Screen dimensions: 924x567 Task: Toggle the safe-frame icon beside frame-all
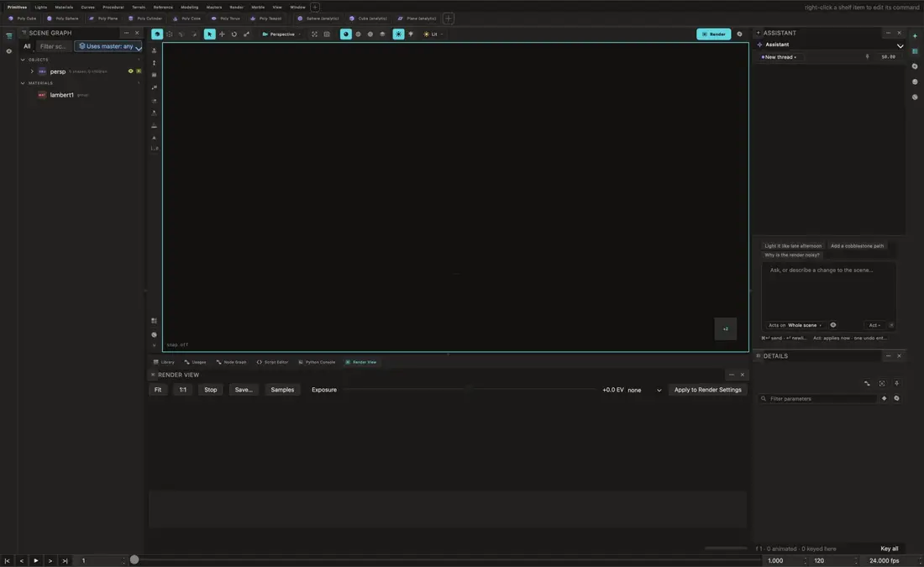[x=327, y=34]
